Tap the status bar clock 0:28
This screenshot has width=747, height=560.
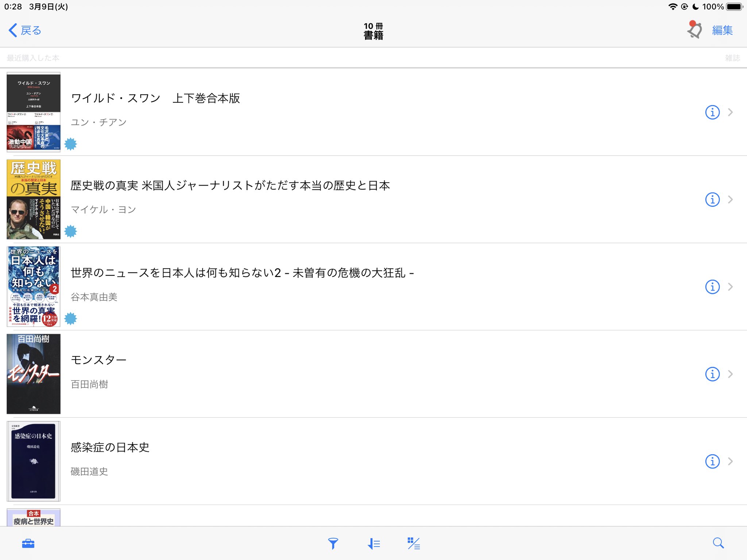(x=13, y=7)
